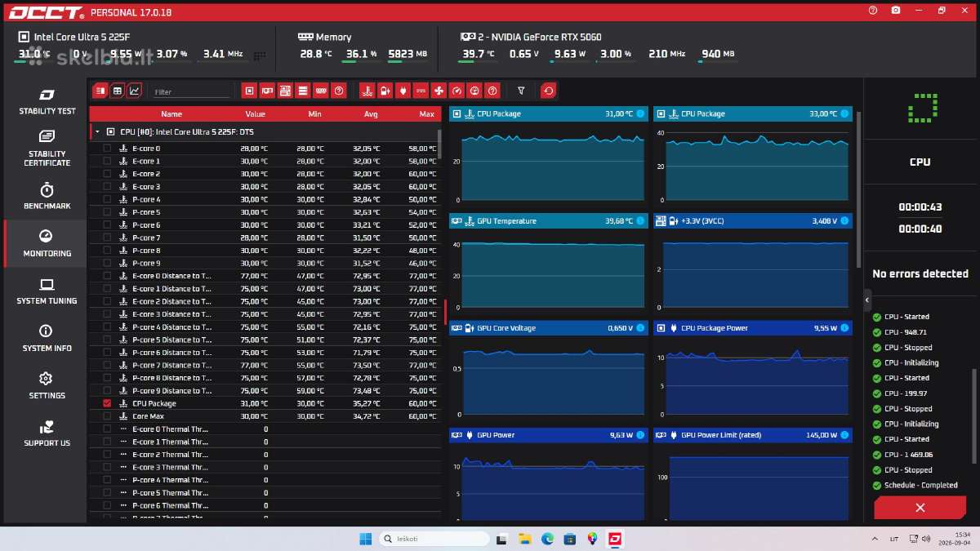Image resolution: width=980 pixels, height=551 pixels.
Task: Click the info circle on GPU Temperature graph
Action: pos(639,221)
